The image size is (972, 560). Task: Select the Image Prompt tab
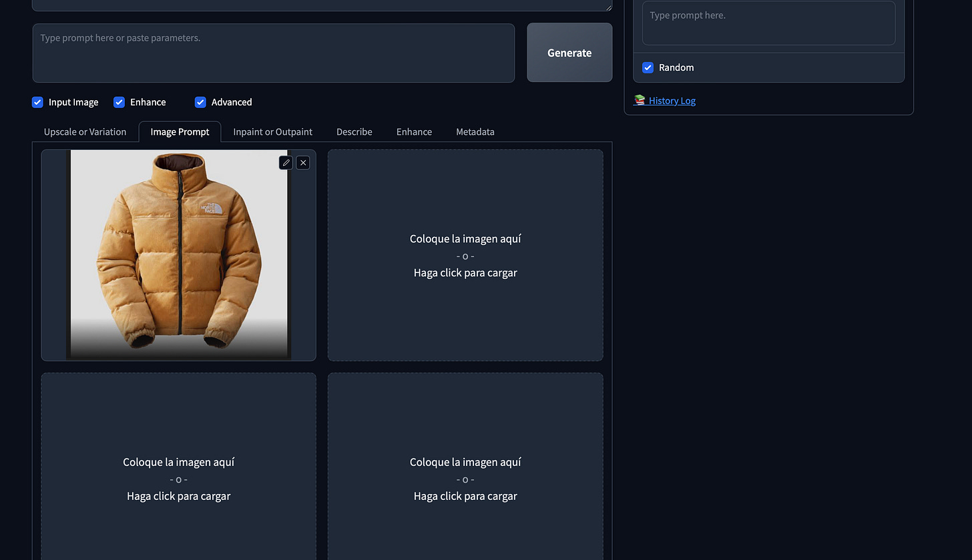point(180,131)
